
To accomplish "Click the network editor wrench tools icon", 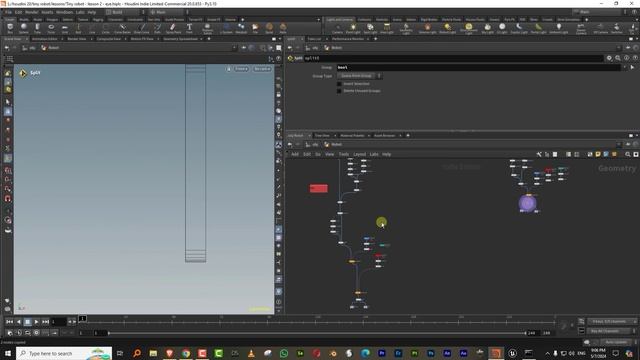I will [539, 154].
